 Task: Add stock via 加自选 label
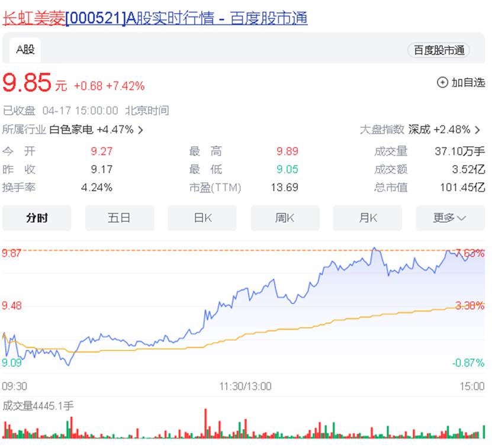(468, 82)
